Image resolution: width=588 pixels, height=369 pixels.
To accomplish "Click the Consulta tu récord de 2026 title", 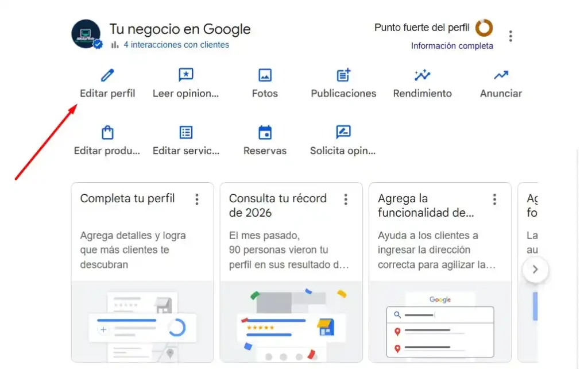I will tap(278, 205).
